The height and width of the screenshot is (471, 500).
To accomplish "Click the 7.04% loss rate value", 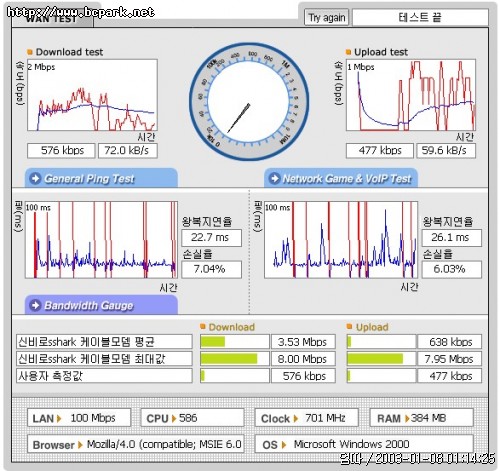I will (x=212, y=269).
